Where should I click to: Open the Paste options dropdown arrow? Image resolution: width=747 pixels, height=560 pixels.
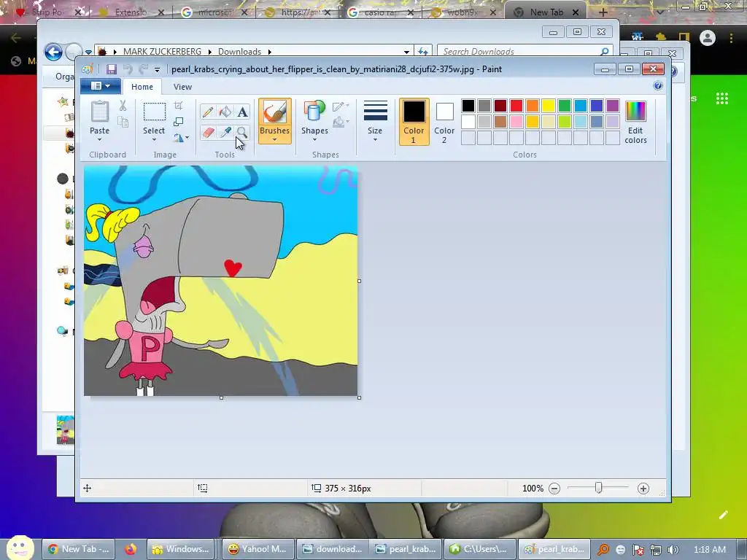[x=99, y=140]
